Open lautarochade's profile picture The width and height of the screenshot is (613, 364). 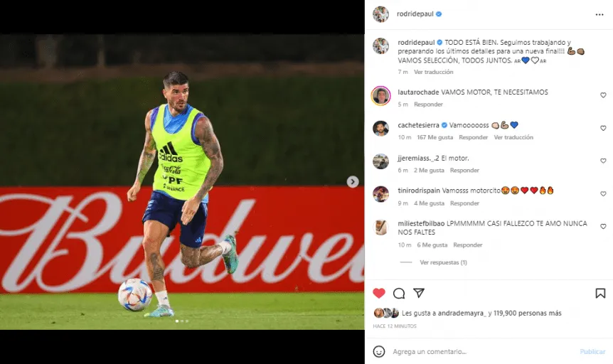tap(380, 96)
